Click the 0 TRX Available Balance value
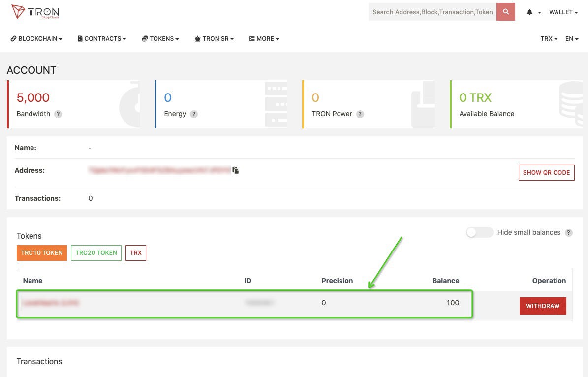The height and width of the screenshot is (377, 588). 475,97
